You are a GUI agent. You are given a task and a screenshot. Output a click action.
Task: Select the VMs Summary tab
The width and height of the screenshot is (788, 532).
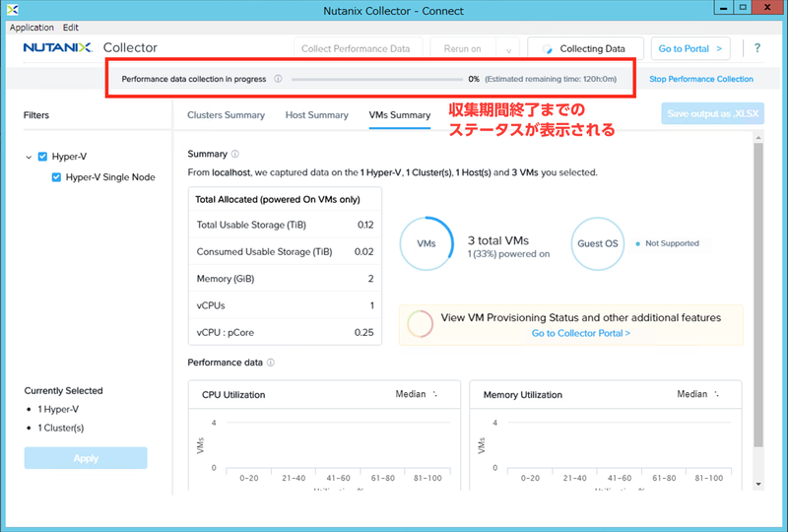400,115
